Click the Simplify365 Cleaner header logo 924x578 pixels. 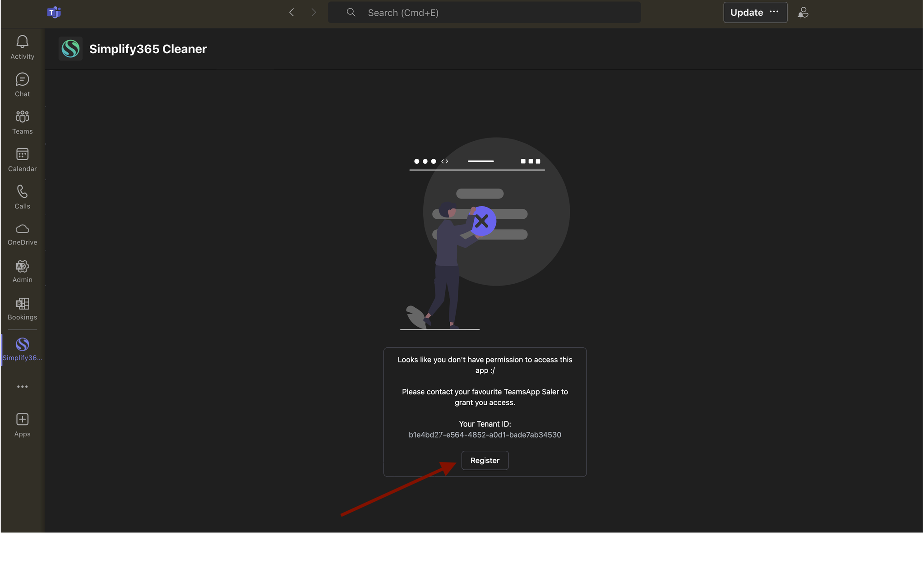[70, 49]
